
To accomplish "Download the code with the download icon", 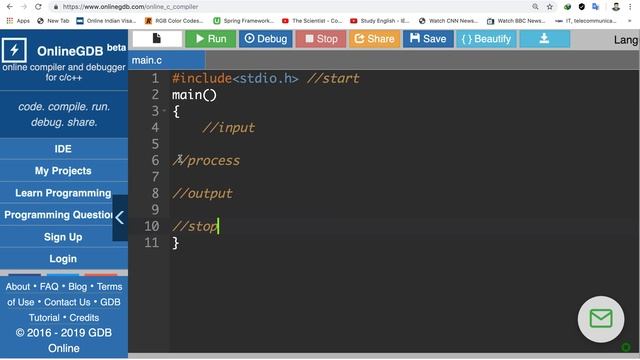I will [x=544, y=39].
